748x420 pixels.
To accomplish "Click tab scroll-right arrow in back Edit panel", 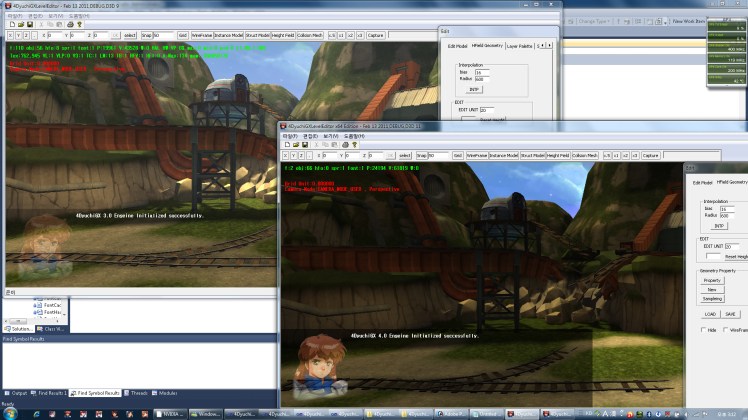I will (549, 45).
